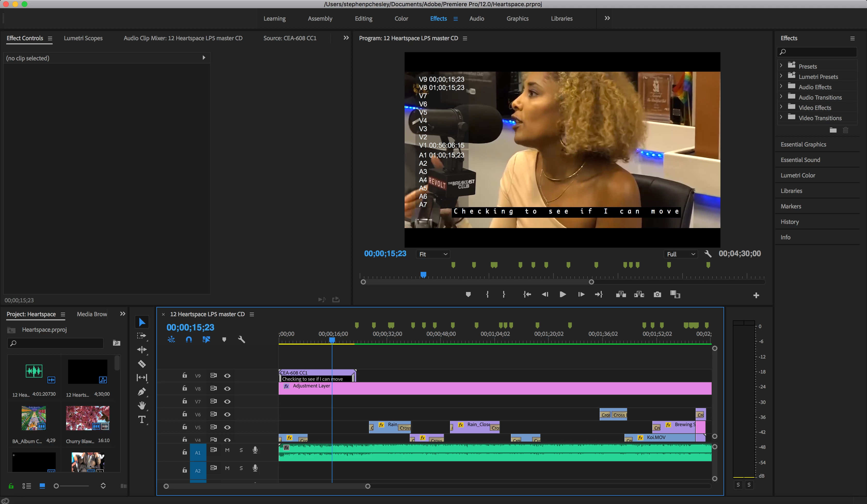Switch to the Color workspace tab

pos(401,19)
